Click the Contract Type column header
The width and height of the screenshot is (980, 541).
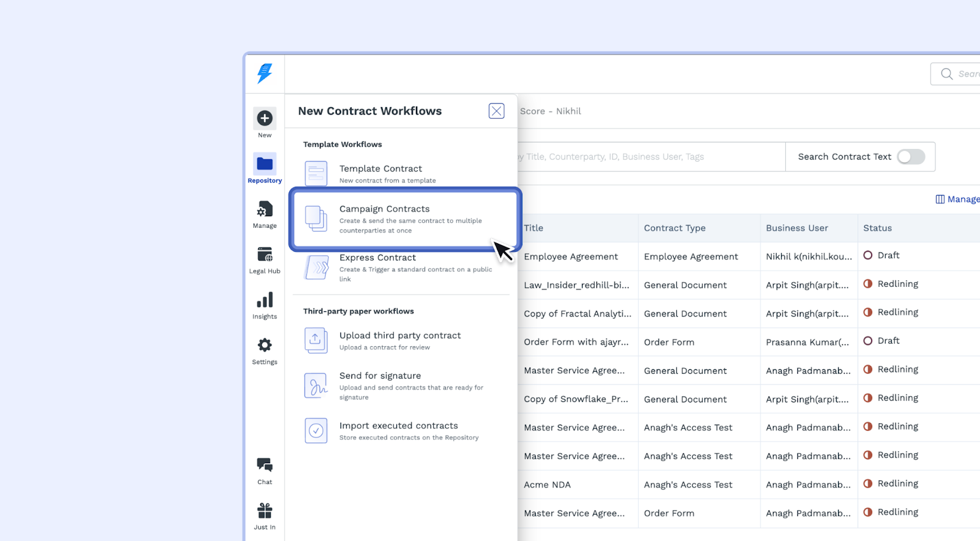(674, 228)
